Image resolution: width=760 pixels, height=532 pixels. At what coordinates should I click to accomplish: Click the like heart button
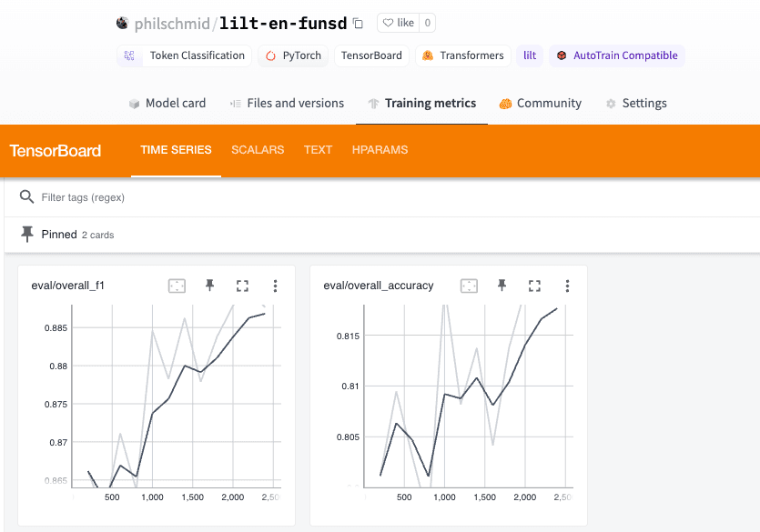398,23
